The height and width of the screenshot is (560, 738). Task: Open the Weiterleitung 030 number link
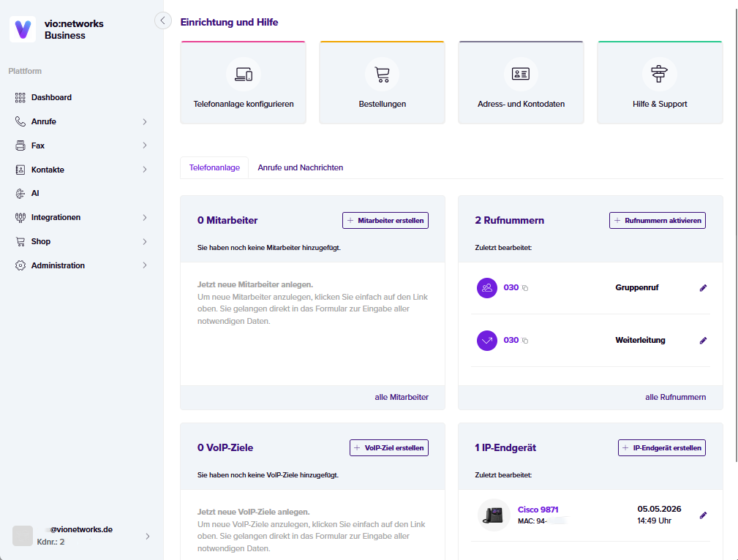tap(511, 340)
